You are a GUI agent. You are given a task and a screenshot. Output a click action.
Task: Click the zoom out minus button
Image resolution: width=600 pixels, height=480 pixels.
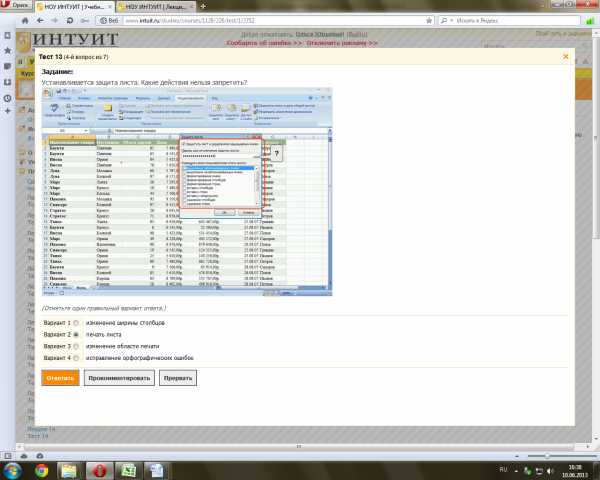517,456
